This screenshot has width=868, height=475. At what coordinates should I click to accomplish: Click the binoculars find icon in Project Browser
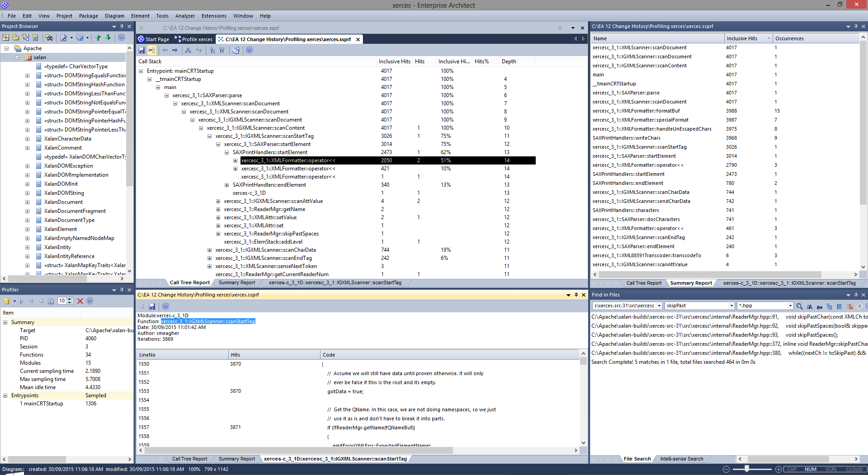coord(49,38)
